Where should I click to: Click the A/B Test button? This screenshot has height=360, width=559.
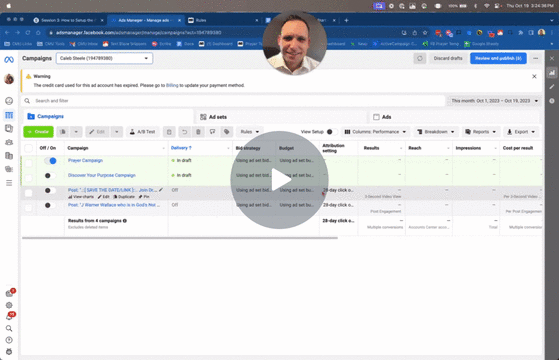pos(142,132)
